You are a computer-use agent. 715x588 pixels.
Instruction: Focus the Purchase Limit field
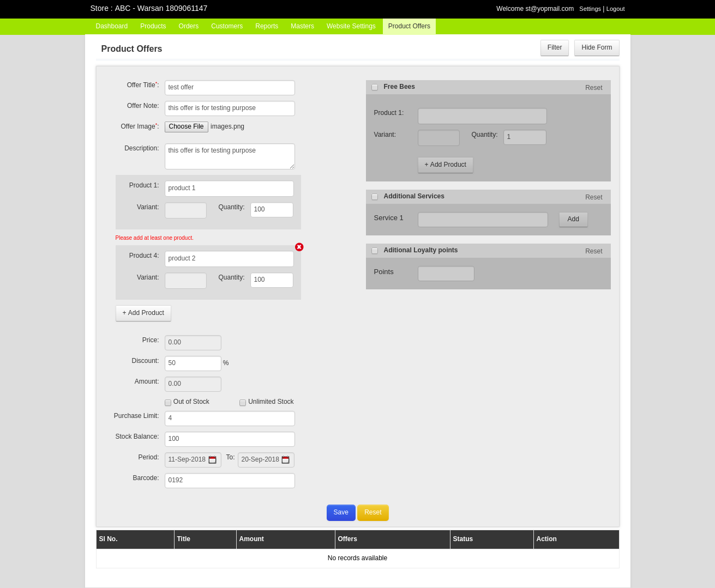click(x=230, y=419)
